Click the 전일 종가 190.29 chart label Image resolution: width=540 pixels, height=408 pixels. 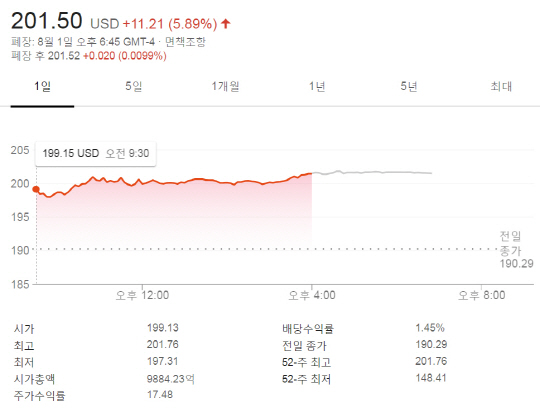pos(516,250)
